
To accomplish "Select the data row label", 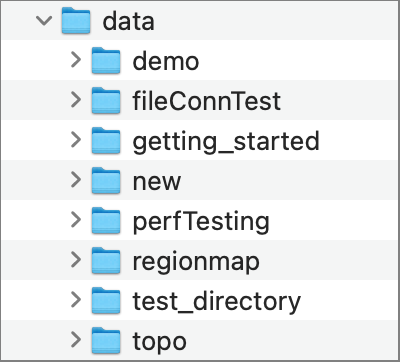I will point(128,21).
